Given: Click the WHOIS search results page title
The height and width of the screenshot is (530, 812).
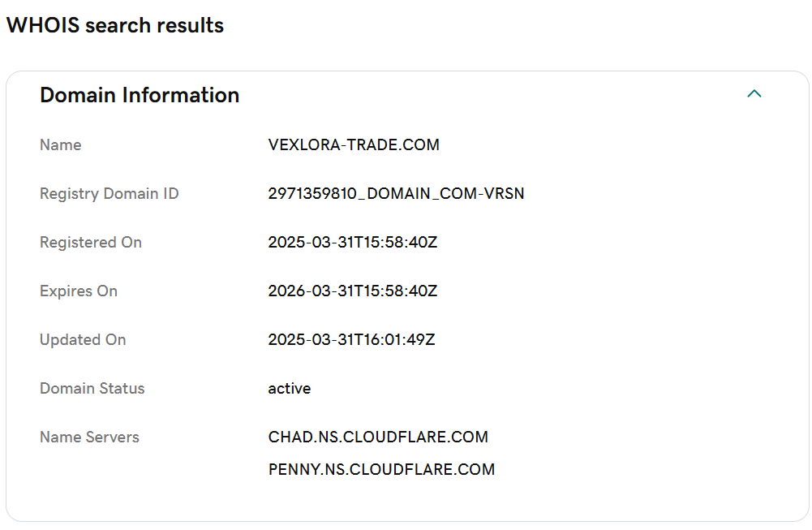Looking at the screenshot, I should pyautogui.click(x=115, y=25).
